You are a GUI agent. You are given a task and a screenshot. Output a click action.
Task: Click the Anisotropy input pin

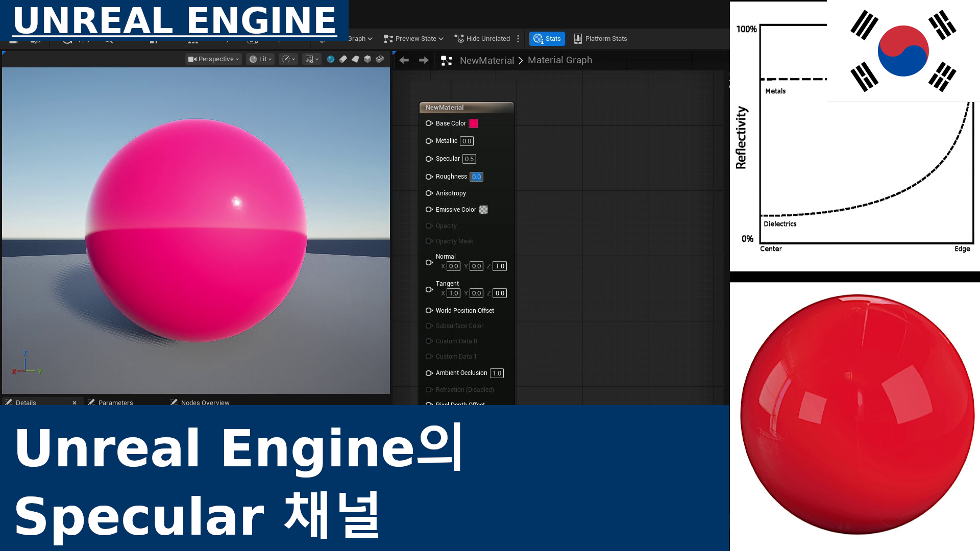[429, 193]
